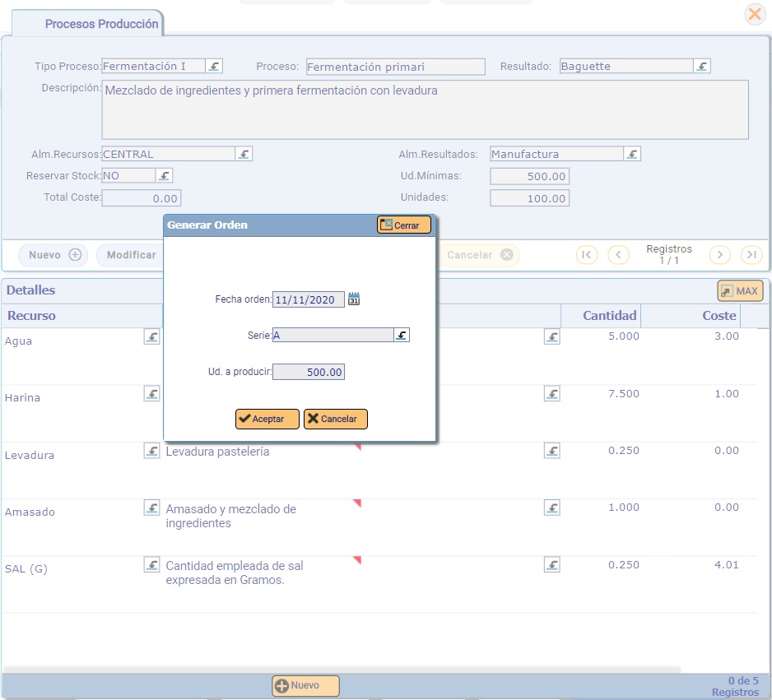Click the Resultado field showing Baguette
The width and height of the screenshot is (772, 700).
pyautogui.click(x=626, y=66)
